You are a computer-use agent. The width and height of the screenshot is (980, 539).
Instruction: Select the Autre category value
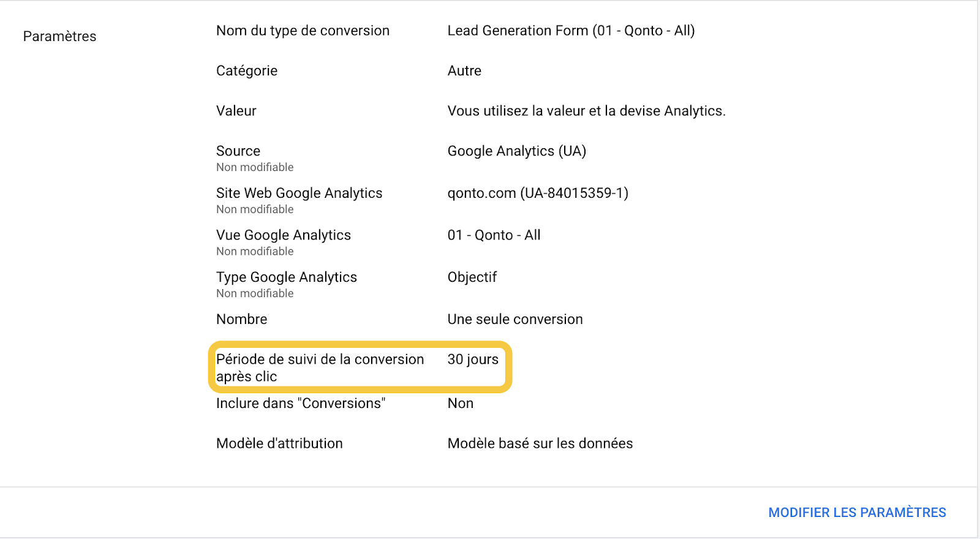(464, 71)
